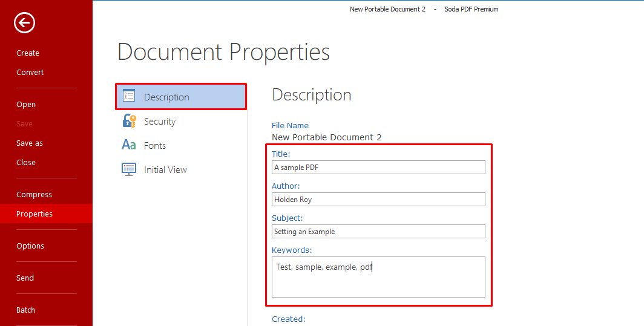The width and height of the screenshot is (644, 326).
Task: Click the Initial View monitor icon
Action: [129, 169]
